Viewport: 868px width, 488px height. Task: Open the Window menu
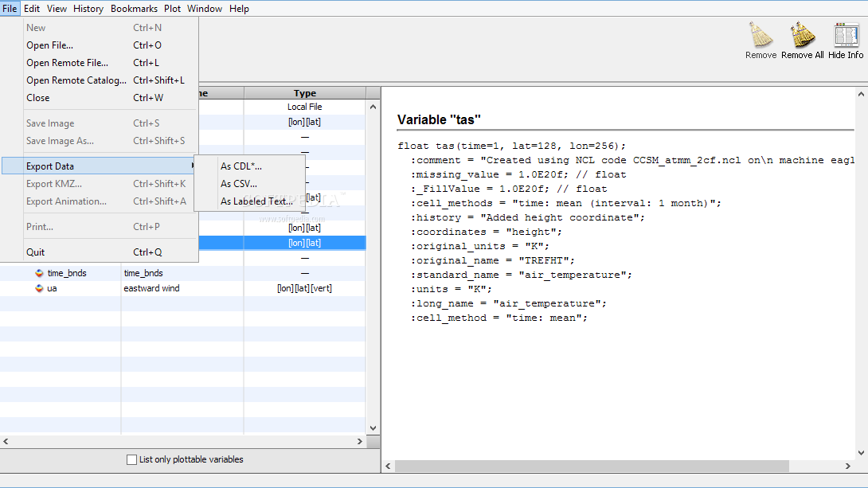(205, 8)
